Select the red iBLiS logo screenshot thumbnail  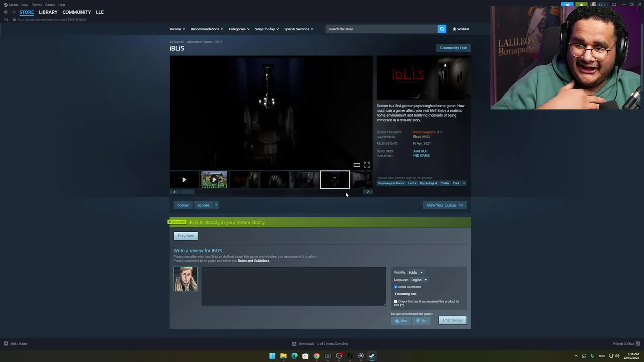(x=245, y=179)
